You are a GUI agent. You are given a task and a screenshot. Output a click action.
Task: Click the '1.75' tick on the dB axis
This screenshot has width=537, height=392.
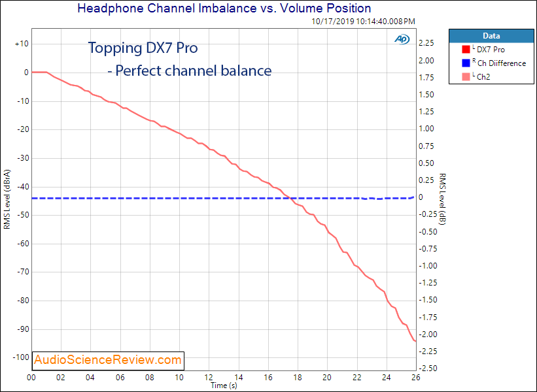click(426, 78)
